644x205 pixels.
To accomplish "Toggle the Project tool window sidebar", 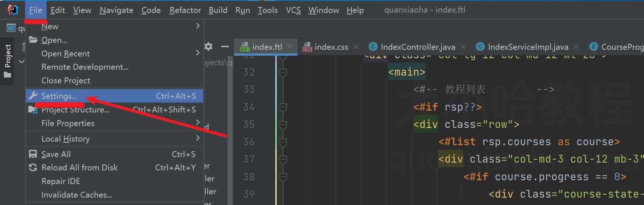I will point(7,61).
